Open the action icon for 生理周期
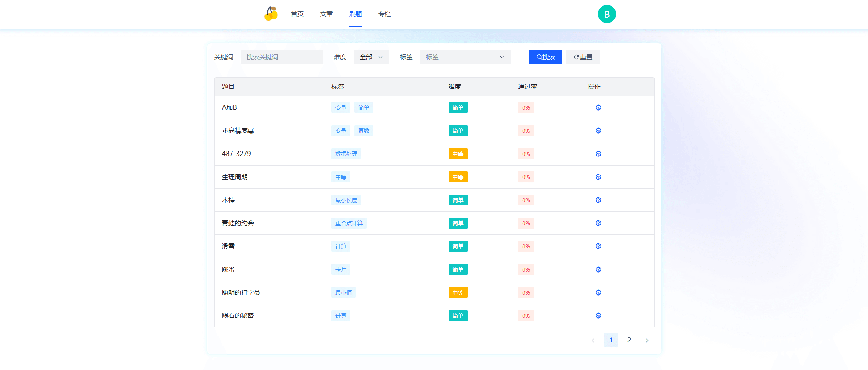The height and width of the screenshot is (370, 868). 598,177
